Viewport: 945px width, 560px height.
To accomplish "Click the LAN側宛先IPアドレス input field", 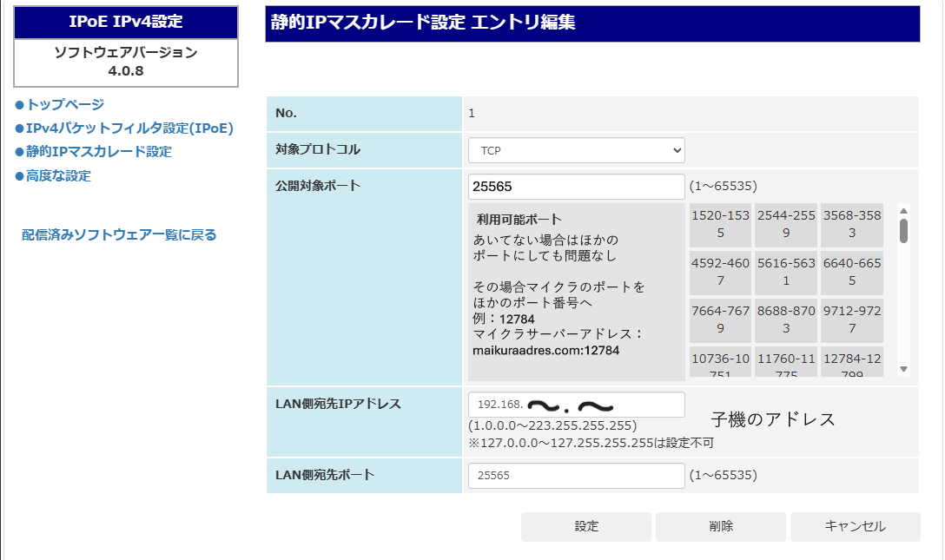I will pyautogui.click(x=576, y=405).
